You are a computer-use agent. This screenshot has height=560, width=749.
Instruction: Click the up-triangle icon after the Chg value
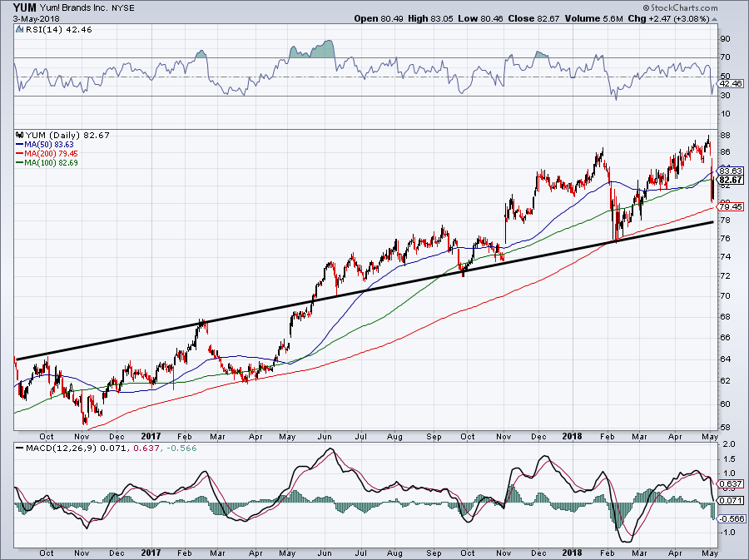[x=715, y=19]
